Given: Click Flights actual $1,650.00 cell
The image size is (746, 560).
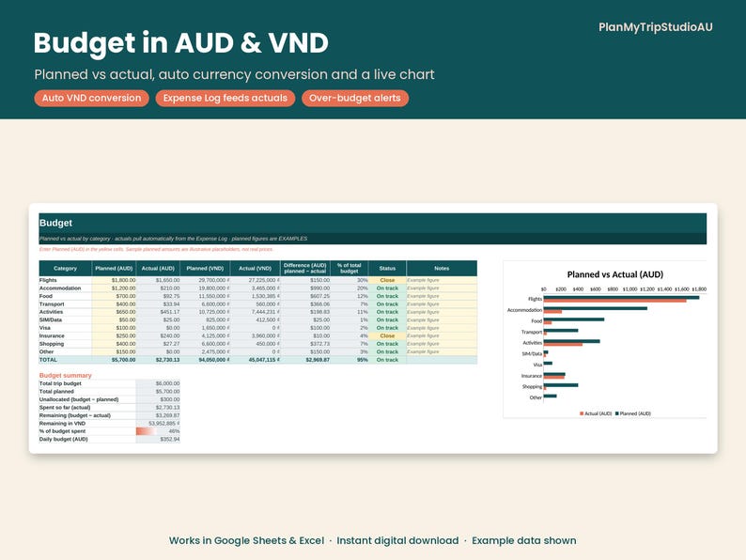Looking at the screenshot, I should [x=158, y=280].
